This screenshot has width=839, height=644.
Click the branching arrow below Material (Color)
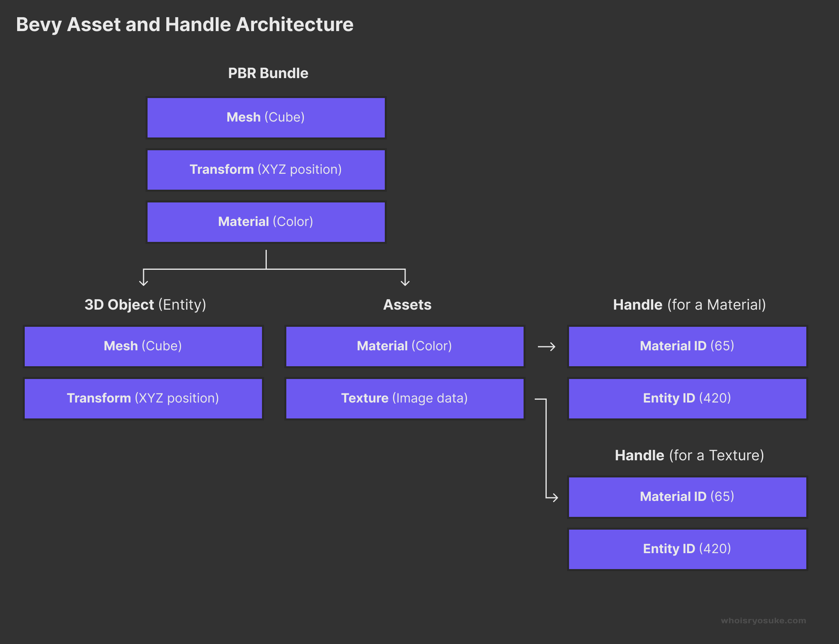coord(266,269)
